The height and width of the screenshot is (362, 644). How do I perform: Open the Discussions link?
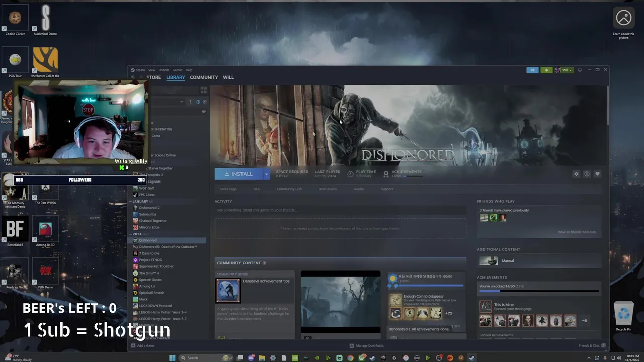point(328,189)
